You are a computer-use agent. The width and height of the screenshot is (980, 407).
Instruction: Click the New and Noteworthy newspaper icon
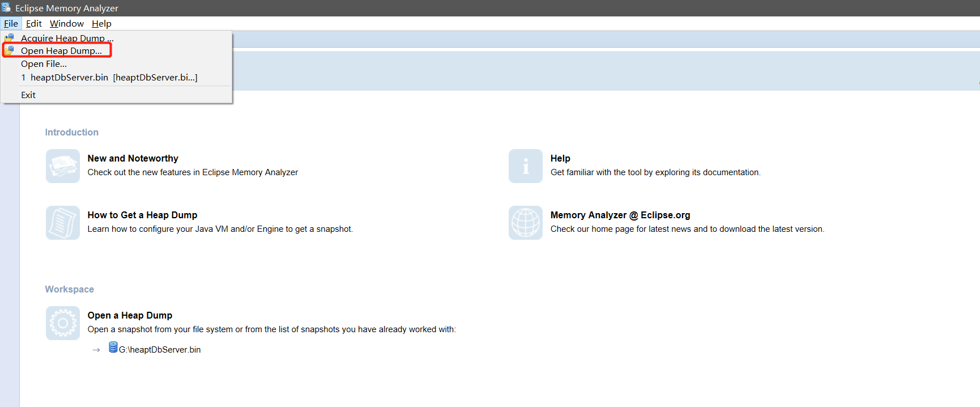tap(63, 166)
